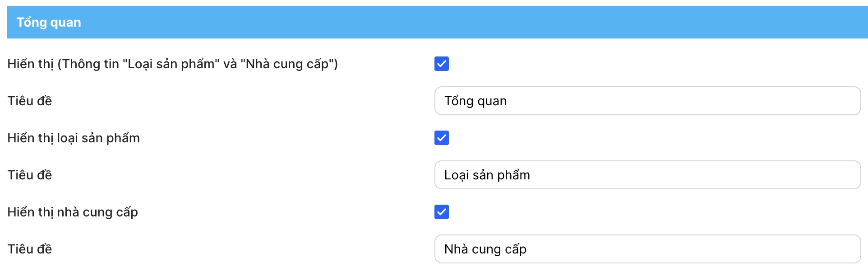Click the Tổng quan section header title

[x=49, y=22]
